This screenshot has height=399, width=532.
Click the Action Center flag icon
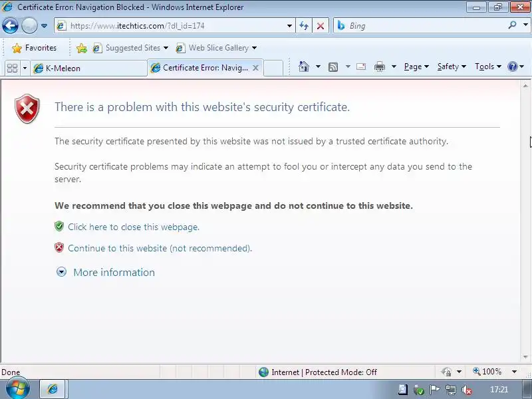pyautogui.click(x=435, y=390)
